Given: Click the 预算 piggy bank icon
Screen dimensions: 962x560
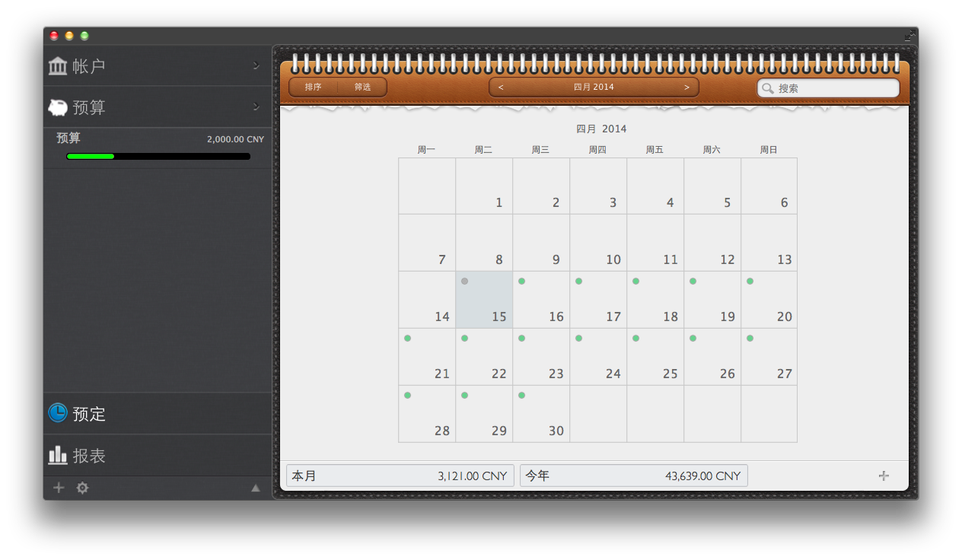Looking at the screenshot, I should (57, 107).
